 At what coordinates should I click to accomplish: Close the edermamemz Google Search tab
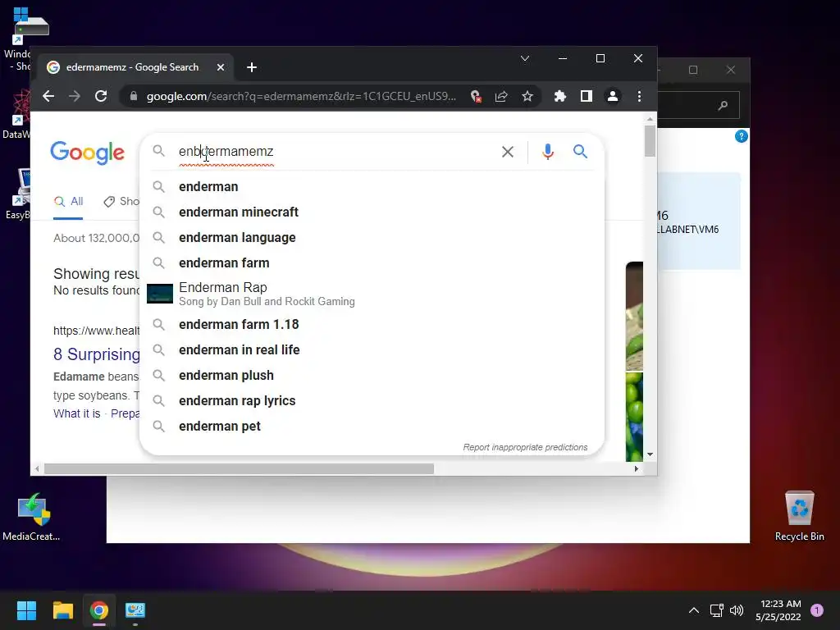coord(221,67)
